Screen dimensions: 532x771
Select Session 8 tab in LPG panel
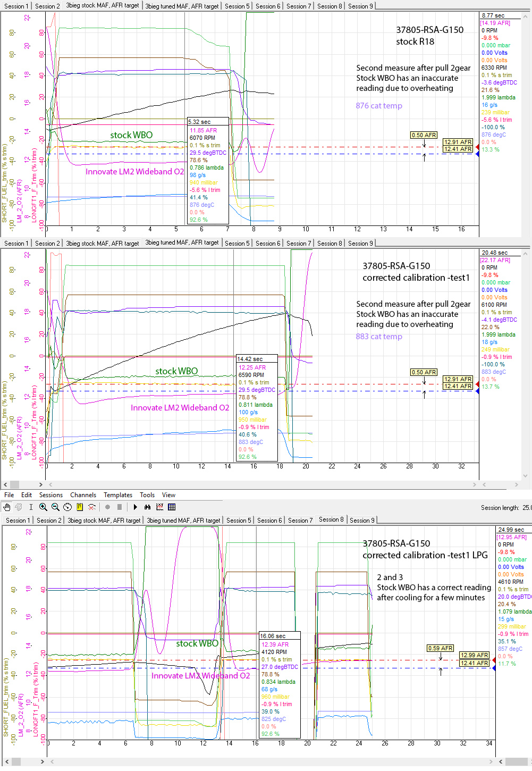tap(331, 519)
